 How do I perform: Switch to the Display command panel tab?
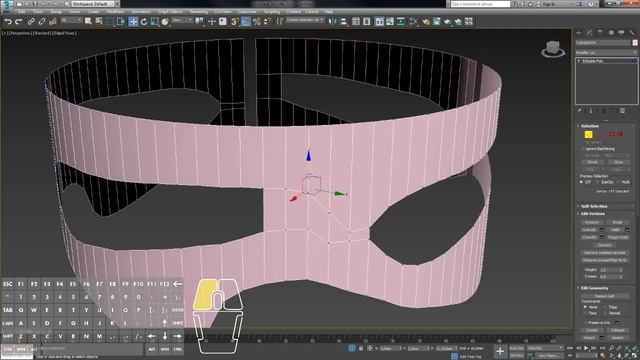coord(621,32)
